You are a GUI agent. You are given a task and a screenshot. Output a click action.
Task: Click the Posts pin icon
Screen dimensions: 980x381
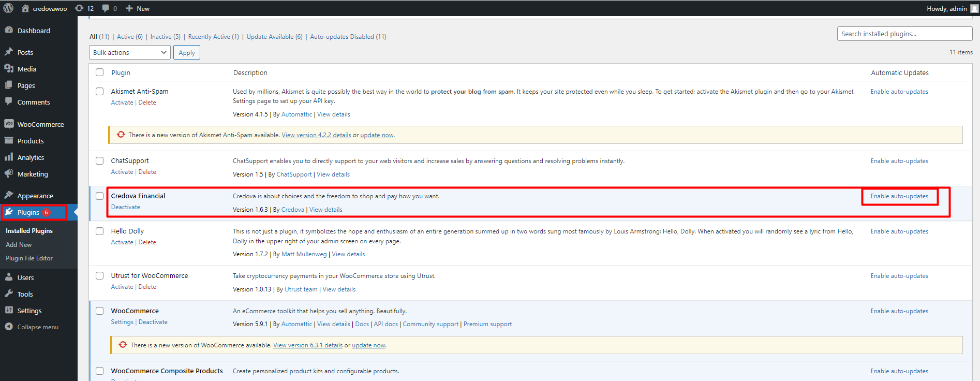click(x=9, y=52)
